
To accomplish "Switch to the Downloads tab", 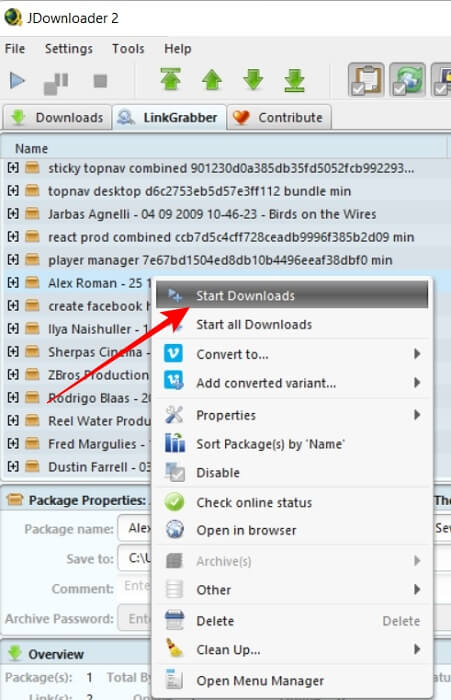I will pyautogui.click(x=57, y=117).
